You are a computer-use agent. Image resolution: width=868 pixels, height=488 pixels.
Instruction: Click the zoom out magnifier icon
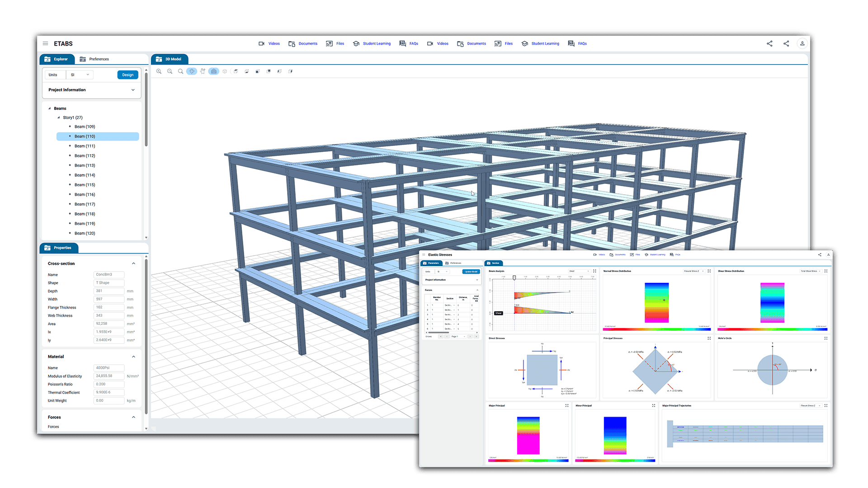170,71
